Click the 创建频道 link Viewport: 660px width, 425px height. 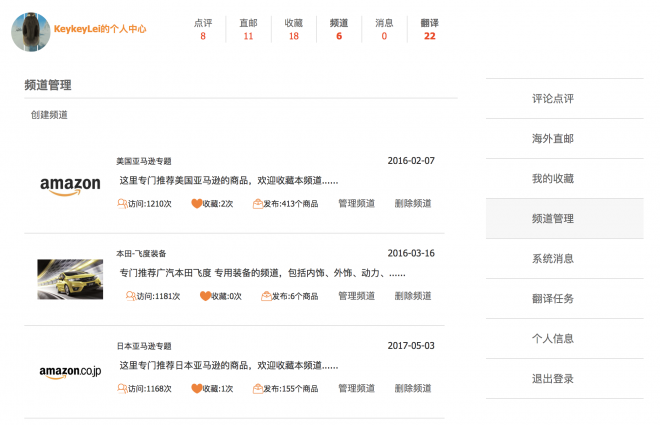(49, 115)
